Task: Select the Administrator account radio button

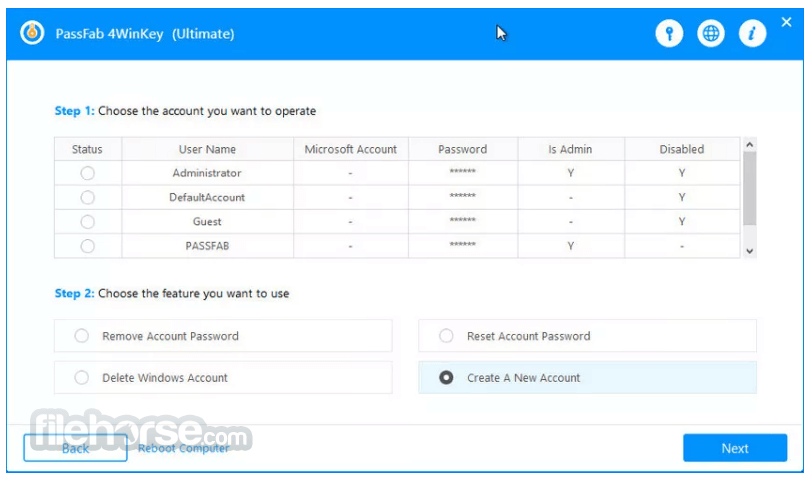Action: pos(88,173)
